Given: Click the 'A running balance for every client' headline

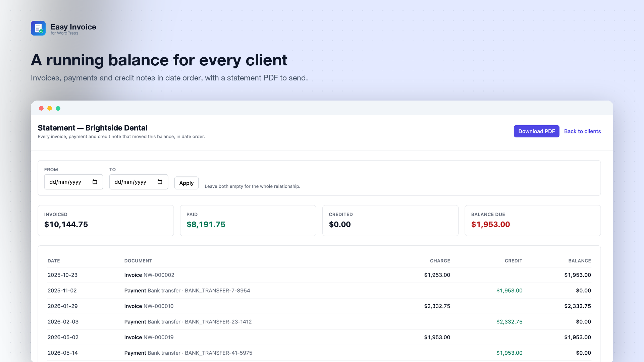Looking at the screenshot, I should click(159, 60).
